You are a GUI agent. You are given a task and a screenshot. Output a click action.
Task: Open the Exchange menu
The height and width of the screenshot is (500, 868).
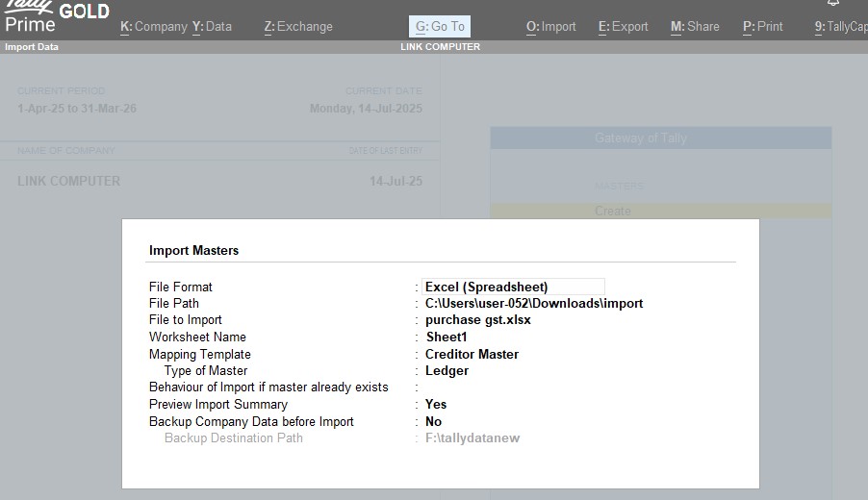point(298,27)
